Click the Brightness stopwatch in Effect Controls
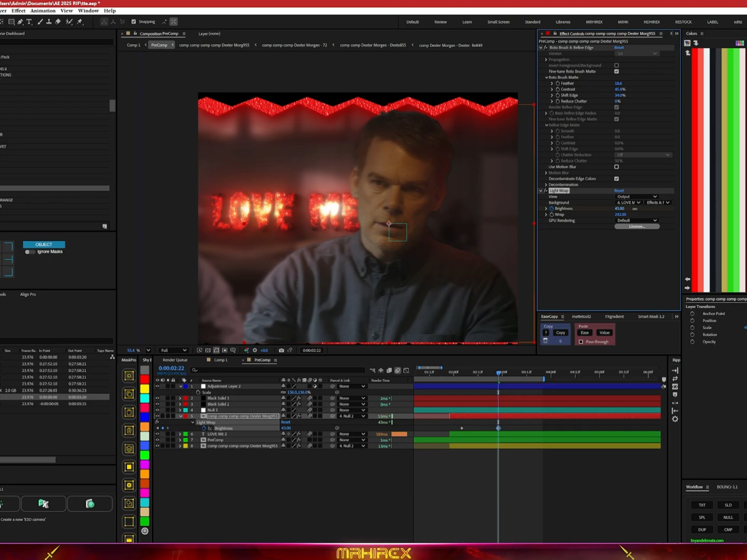747x560 pixels. pos(551,209)
